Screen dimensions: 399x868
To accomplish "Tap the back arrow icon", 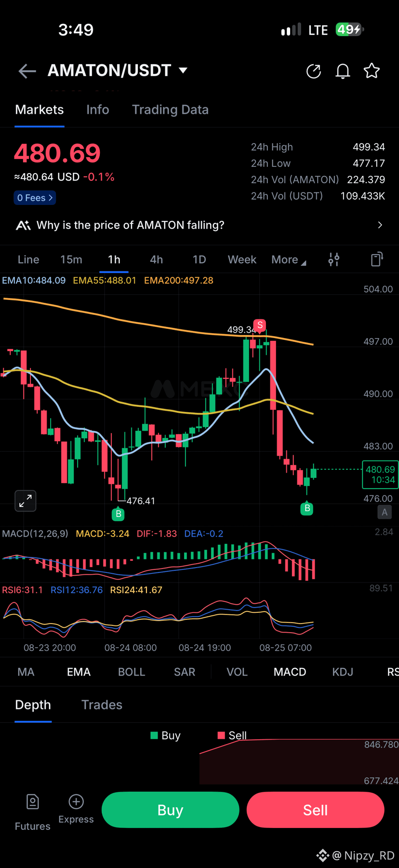I will 27,71.
